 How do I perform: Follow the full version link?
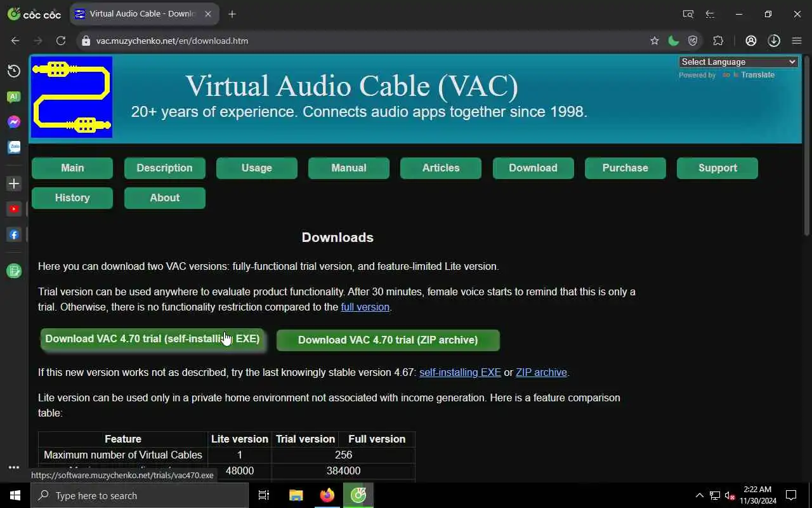365,307
